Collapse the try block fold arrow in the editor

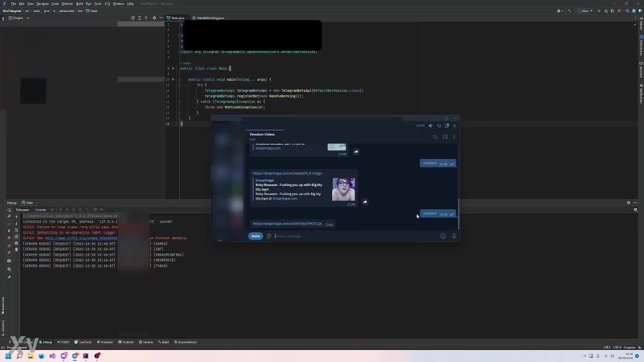[x=179, y=85]
